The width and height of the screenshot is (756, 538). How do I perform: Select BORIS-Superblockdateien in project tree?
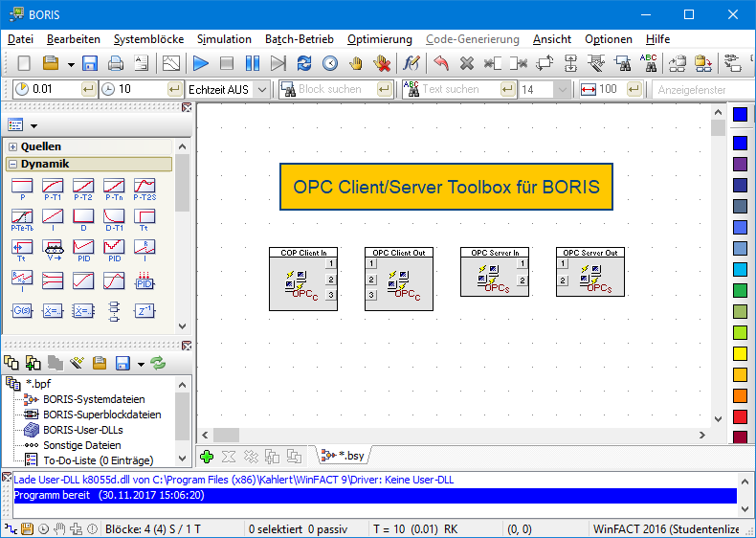point(101,415)
